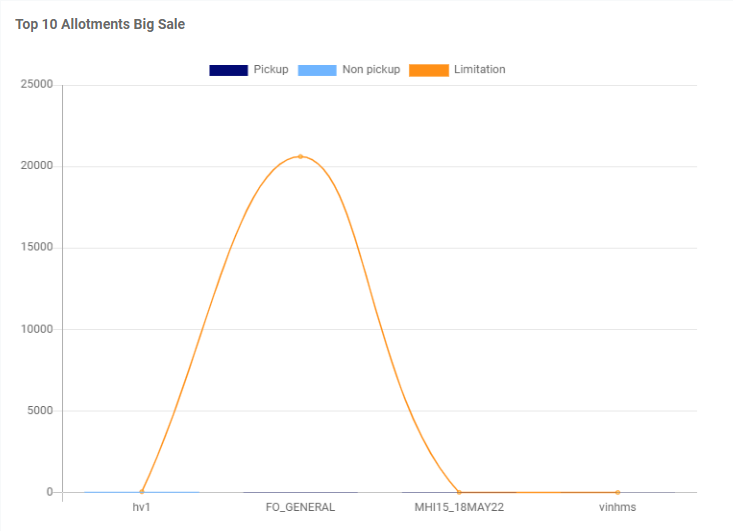This screenshot has height=531, width=733.
Task: Toggle the Pickup series legend label
Action: [271, 70]
